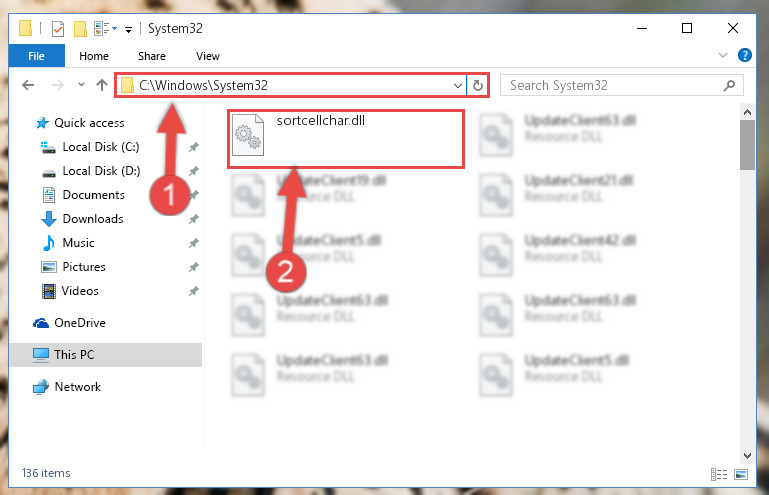Toggle the pin next to Local Disk (C:)
Viewport: 769px width, 495px height.
pyautogui.click(x=194, y=147)
